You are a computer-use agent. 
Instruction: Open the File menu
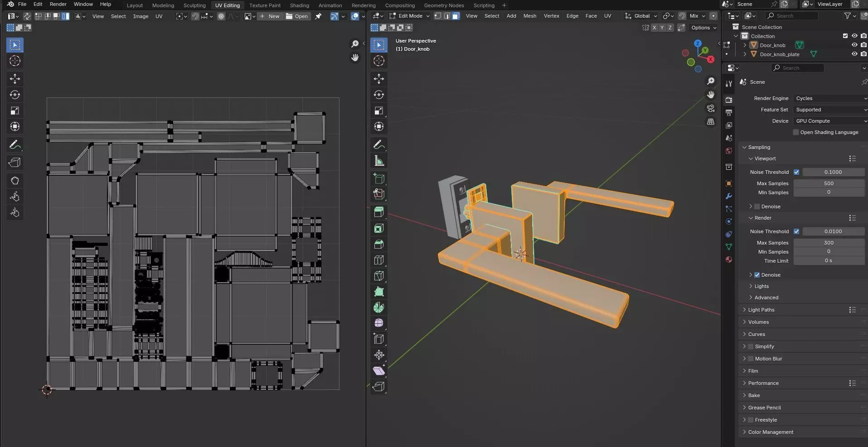pyautogui.click(x=22, y=4)
